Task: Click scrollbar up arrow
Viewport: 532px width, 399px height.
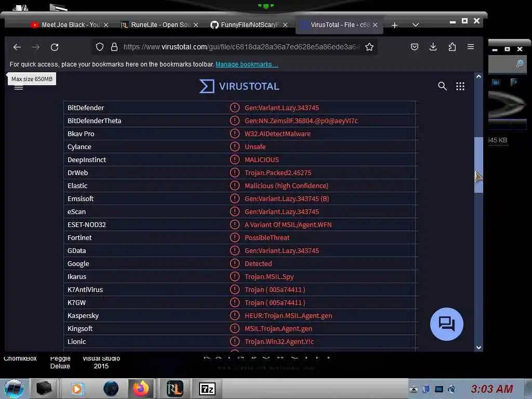Action: pyautogui.click(x=478, y=77)
